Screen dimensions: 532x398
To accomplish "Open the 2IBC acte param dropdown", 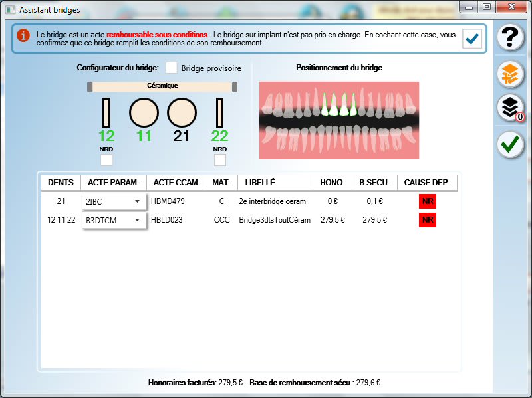I will (x=114, y=201).
